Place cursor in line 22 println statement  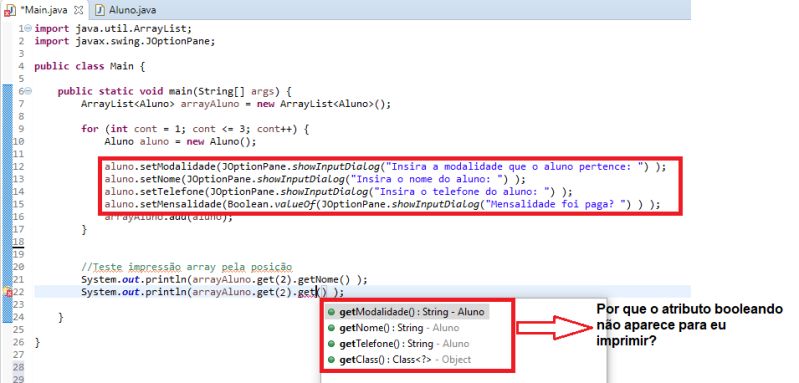(x=212, y=292)
